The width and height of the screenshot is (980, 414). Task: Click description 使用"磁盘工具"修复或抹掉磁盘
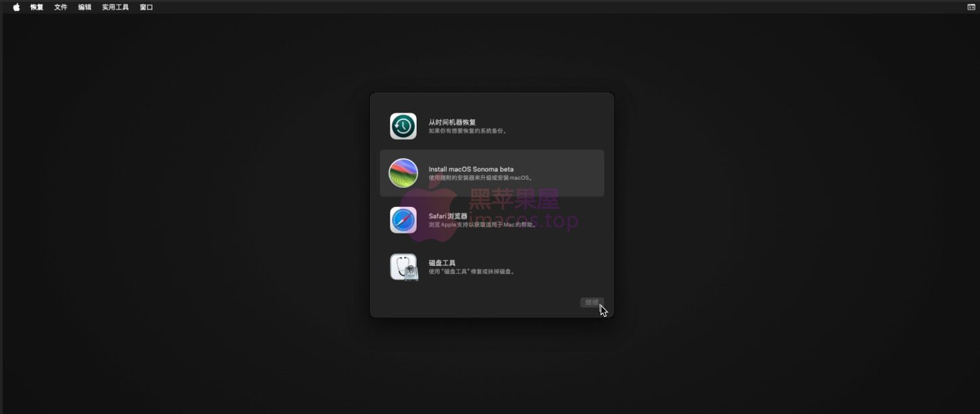472,271
